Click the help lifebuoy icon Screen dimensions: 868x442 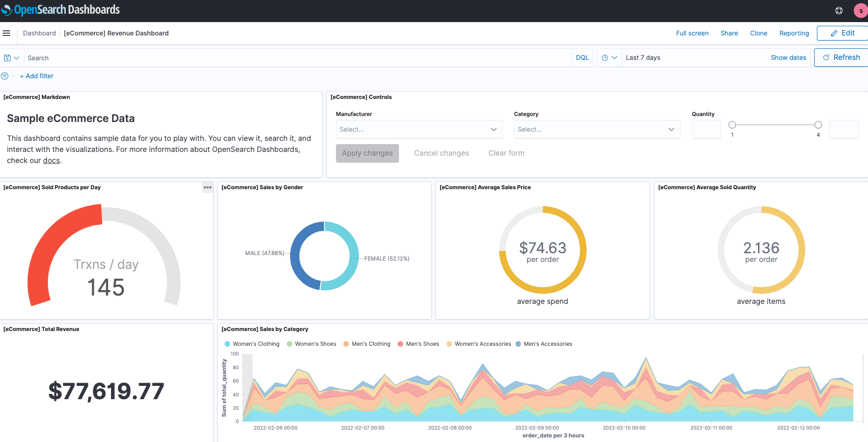(x=839, y=10)
